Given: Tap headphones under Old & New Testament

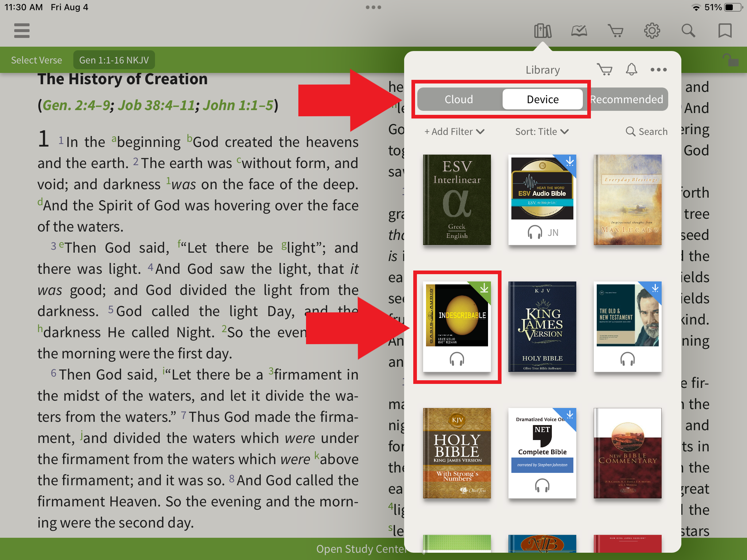Looking at the screenshot, I should click(x=627, y=359).
